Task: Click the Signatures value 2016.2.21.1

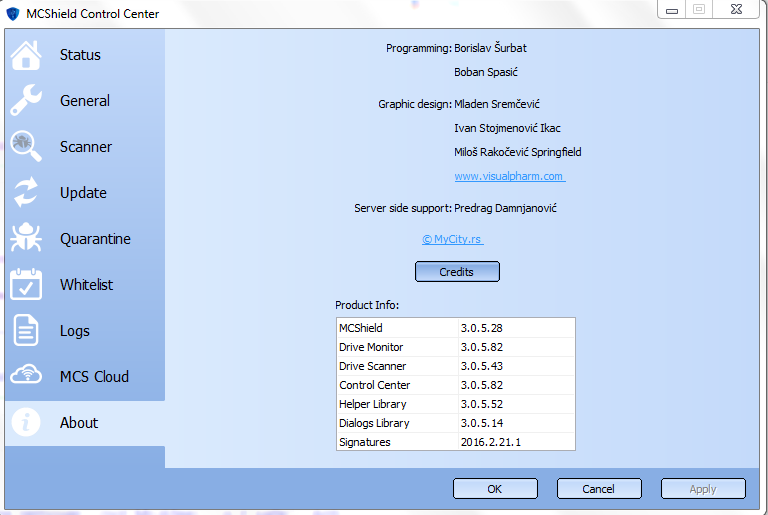Action: (490, 442)
